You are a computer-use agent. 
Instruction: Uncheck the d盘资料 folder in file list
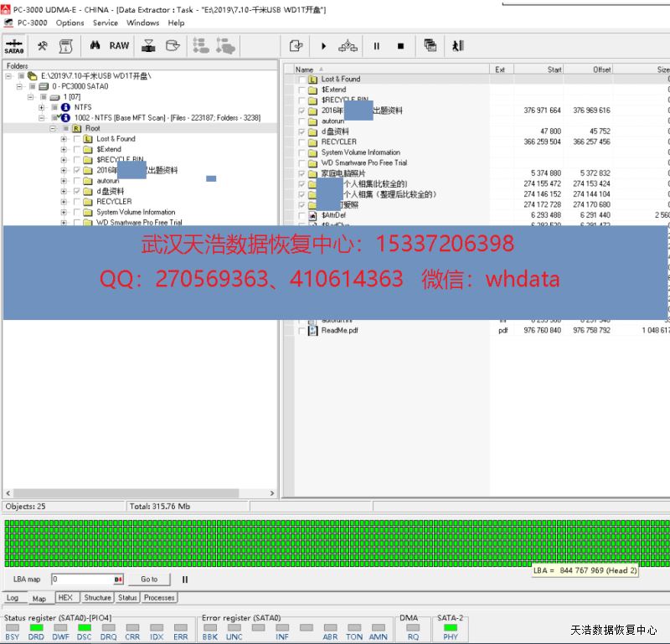pos(301,131)
